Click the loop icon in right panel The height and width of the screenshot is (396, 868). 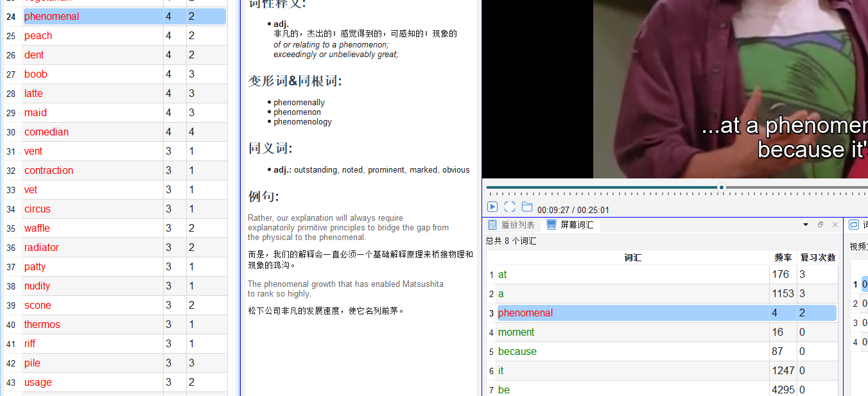click(854, 225)
